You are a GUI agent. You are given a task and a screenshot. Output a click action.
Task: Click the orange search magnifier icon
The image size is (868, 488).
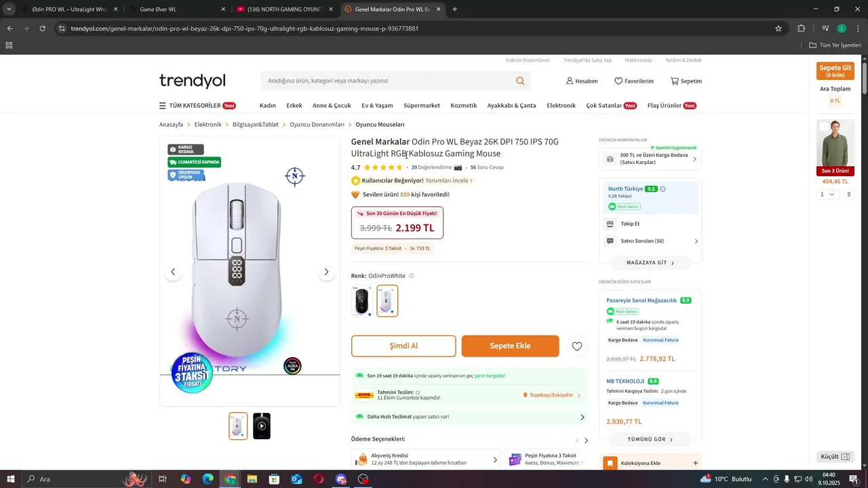[x=520, y=81]
